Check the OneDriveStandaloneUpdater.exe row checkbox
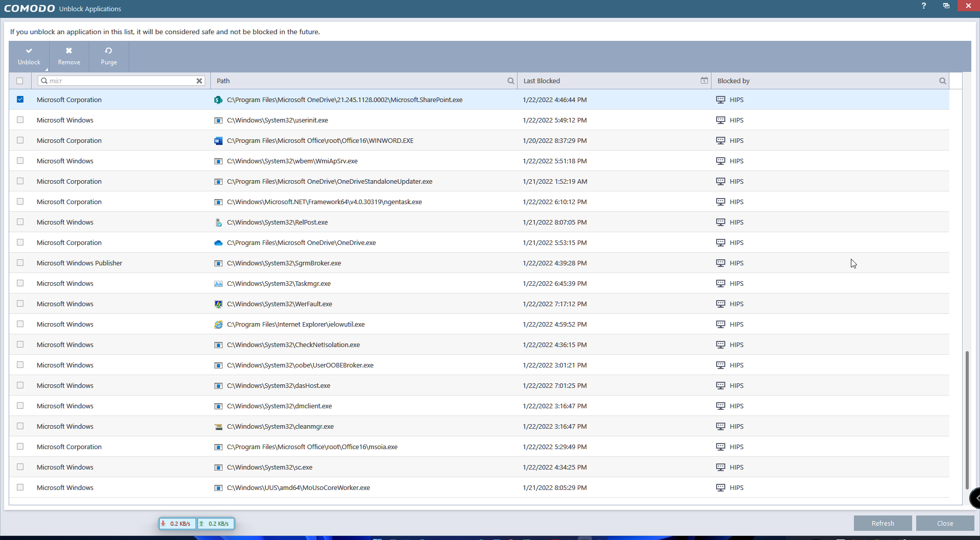Viewport: 980px width, 540px height. tap(20, 181)
